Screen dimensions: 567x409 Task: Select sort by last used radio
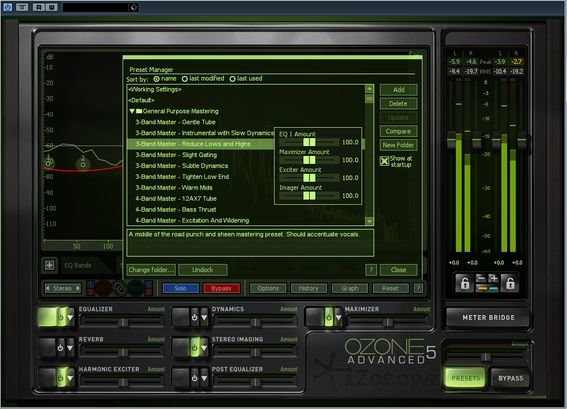(x=232, y=79)
